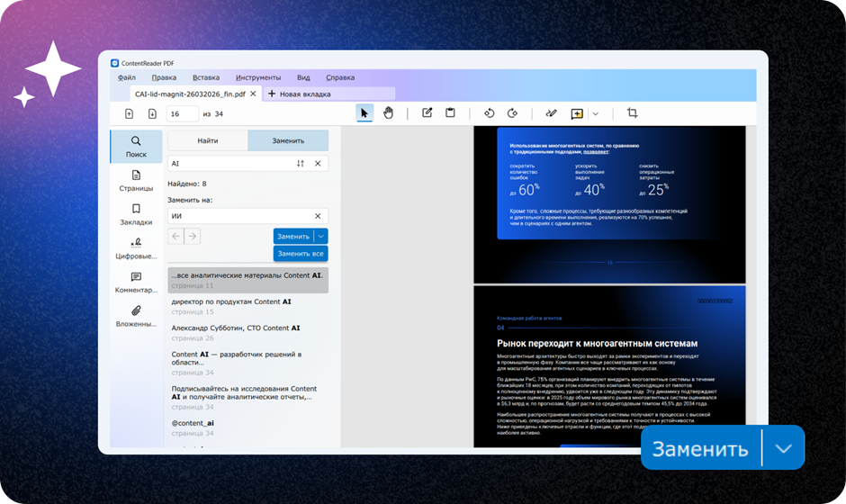Expand the comment tool dropdown arrow

click(x=596, y=114)
